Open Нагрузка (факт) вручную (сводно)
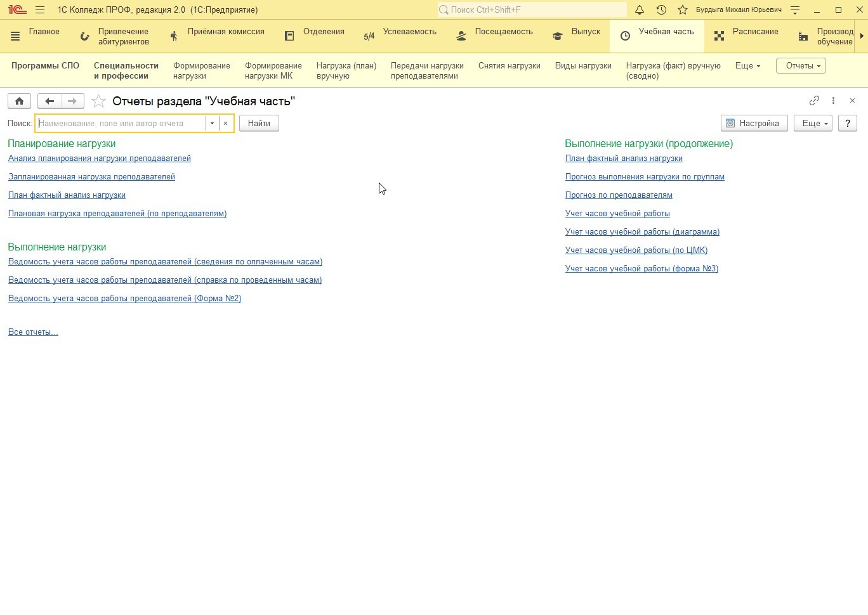The image size is (868, 615). point(673,71)
